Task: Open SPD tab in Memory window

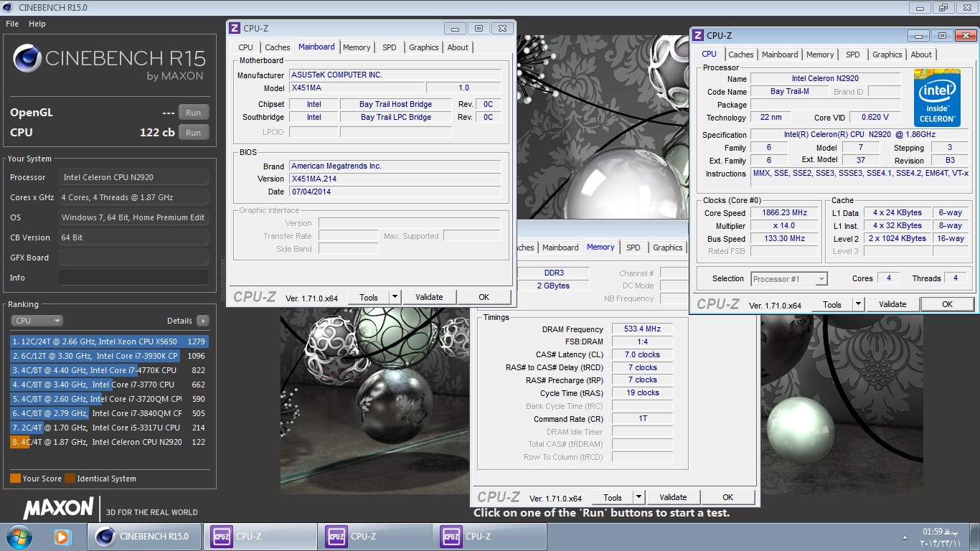Action: coord(633,248)
